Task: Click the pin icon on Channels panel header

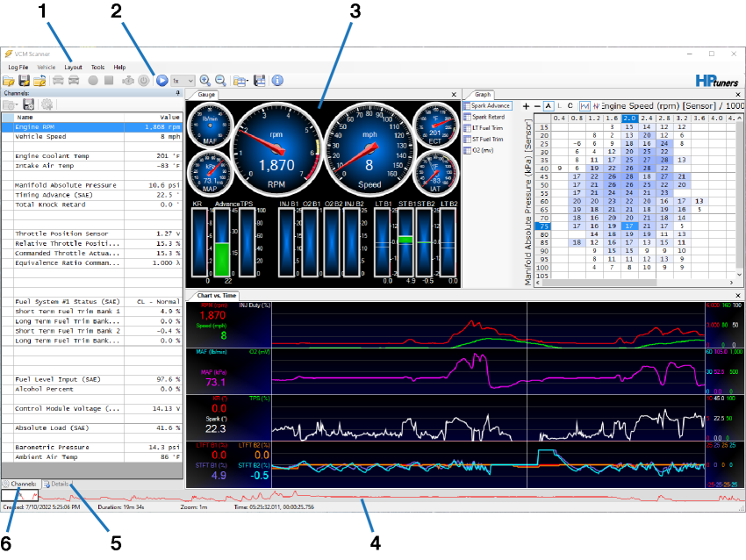Action: pyautogui.click(x=178, y=93)
